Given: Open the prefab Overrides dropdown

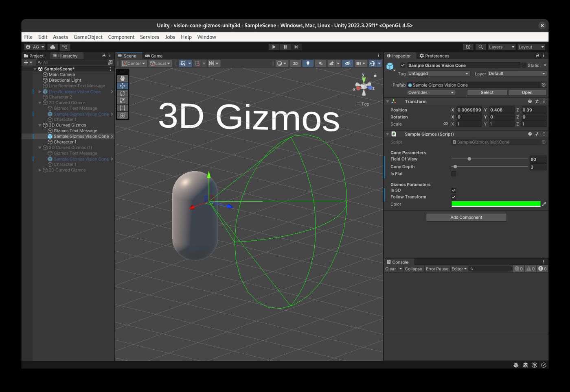Looking at the screenshot, I should [x=431, y=92].
